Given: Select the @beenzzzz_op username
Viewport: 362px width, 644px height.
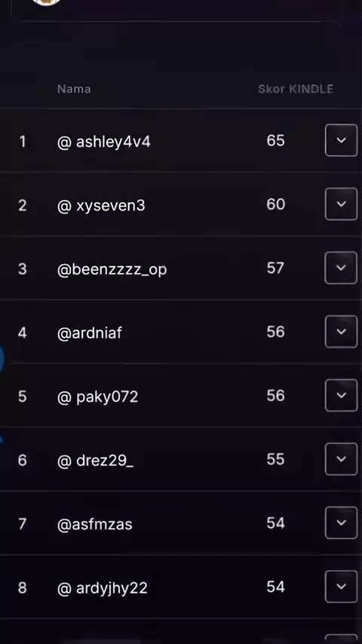Looking at the screenshot, I should [112, 270].
